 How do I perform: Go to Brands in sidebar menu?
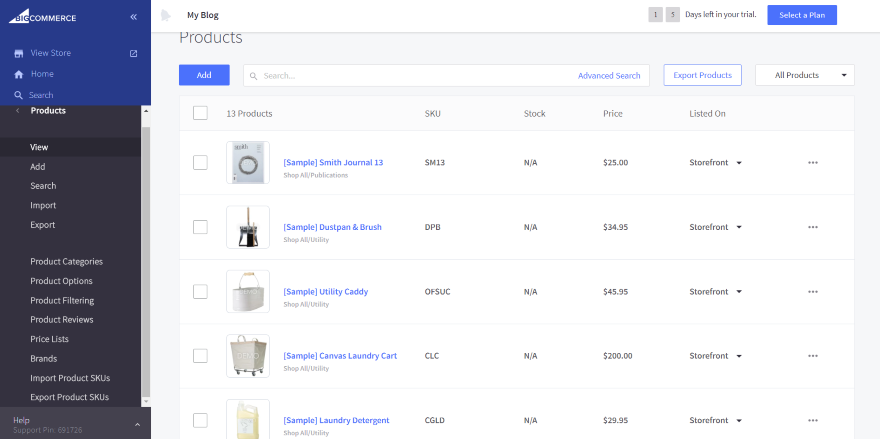[x=43, y=359]
